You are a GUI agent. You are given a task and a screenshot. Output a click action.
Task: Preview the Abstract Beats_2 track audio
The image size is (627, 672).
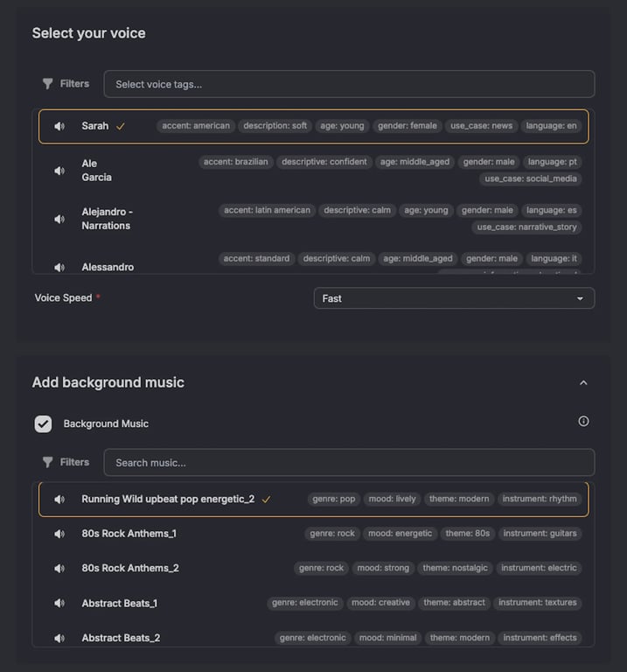point(59,638)
